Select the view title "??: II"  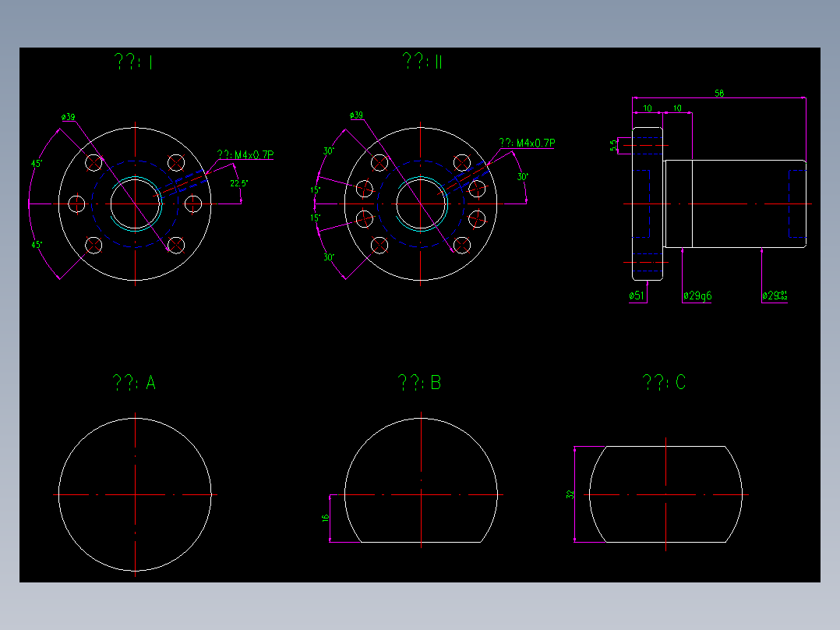point(422,60)
